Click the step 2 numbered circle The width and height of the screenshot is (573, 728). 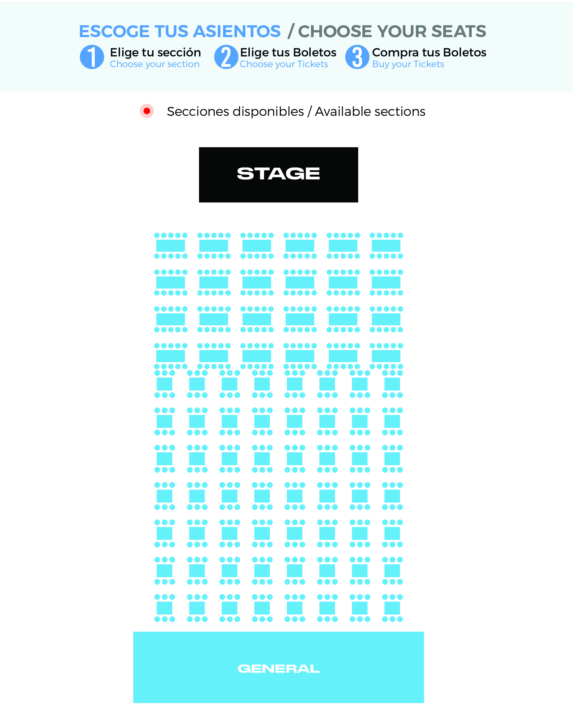pyautogui.click(x=226, y=57)
